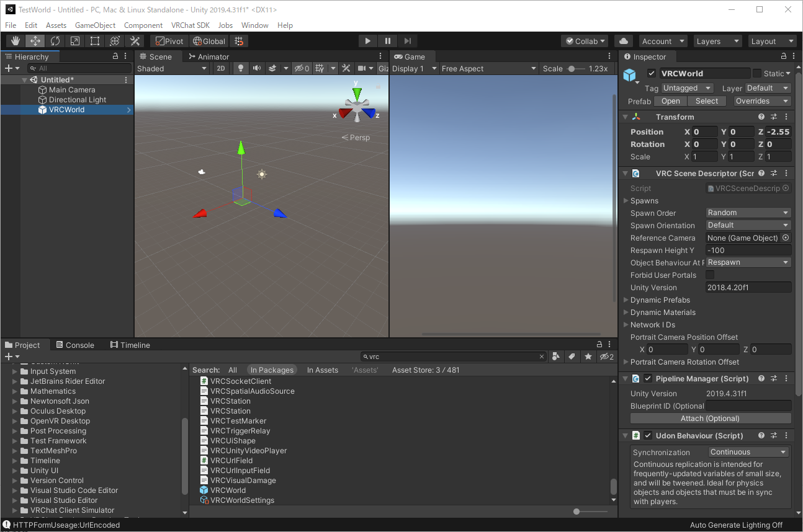The height and width of the screenshot is (532, 803).
Task: Select the Rotate tool
Action: [55, 41]
